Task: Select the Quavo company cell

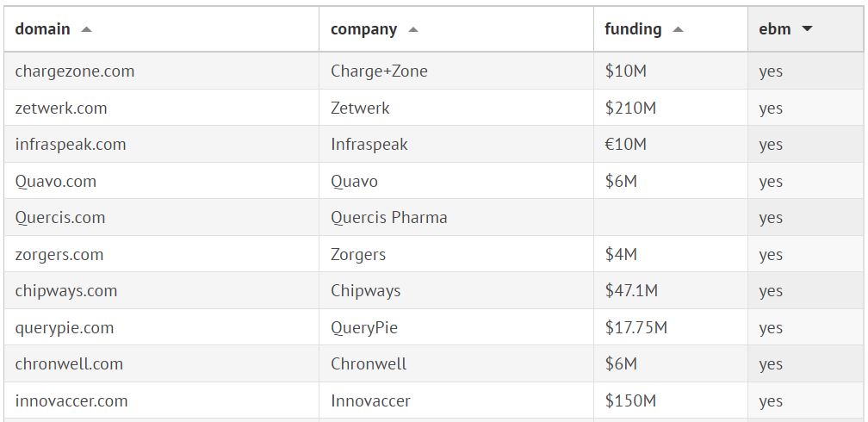Action: click(354, 182)
